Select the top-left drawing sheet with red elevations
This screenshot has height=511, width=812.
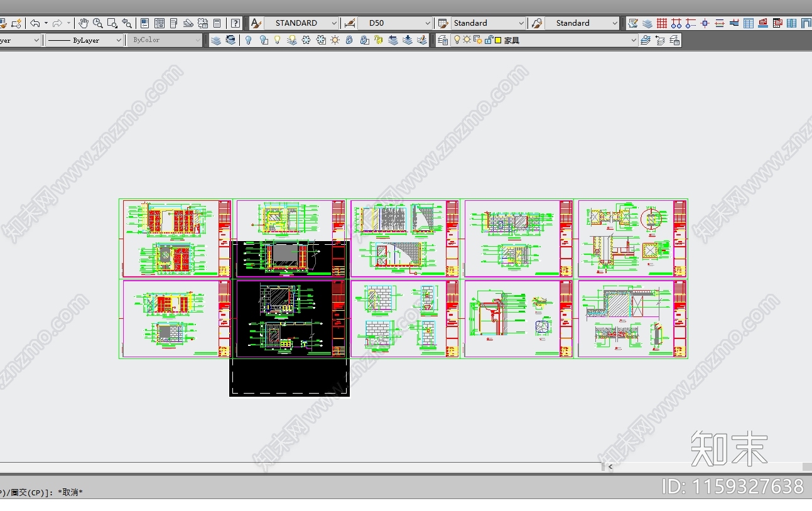(x=176, y=239)
